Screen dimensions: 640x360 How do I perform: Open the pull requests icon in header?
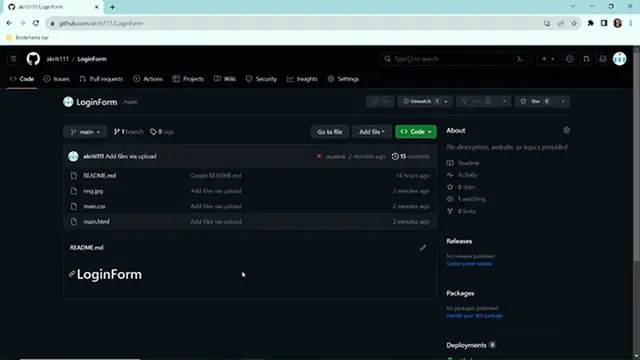586,59
